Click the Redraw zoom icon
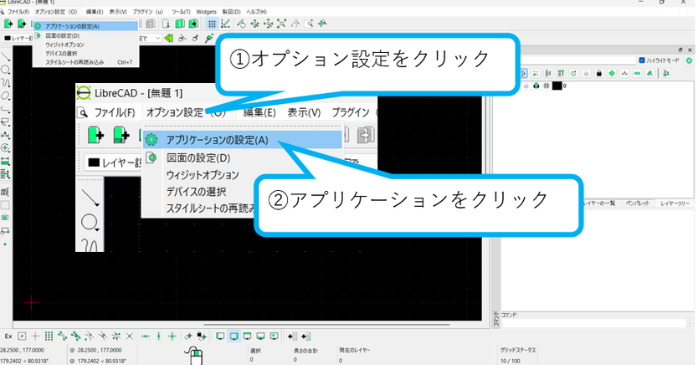This screenshot has width=698, height=365. point(241,24)
